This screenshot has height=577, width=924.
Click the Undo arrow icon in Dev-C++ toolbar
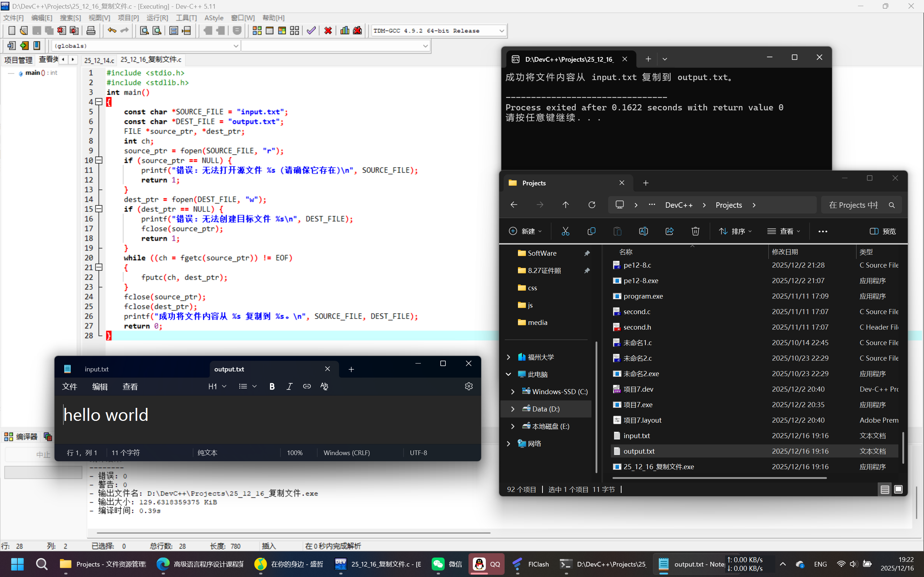click(112, 31)
